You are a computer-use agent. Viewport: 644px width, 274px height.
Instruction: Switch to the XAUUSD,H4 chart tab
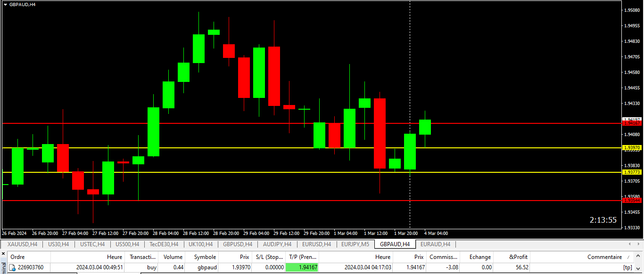pos(22,244)
